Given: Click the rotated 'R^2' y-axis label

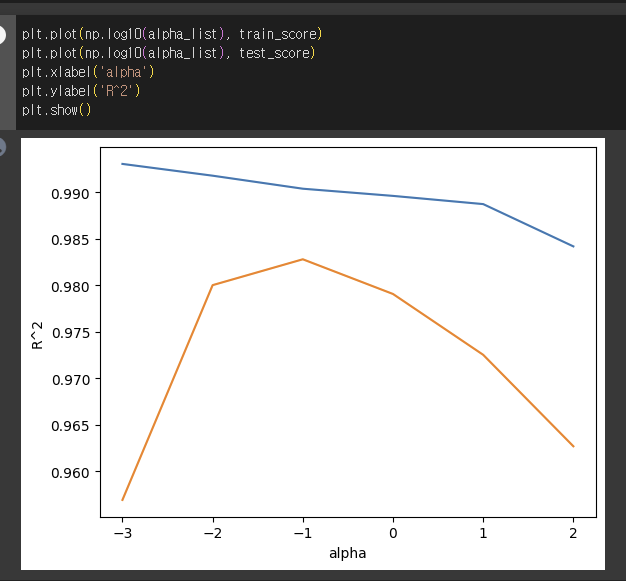Looking at the screenshot, I should pyautogui.click(x=37, y=335).
